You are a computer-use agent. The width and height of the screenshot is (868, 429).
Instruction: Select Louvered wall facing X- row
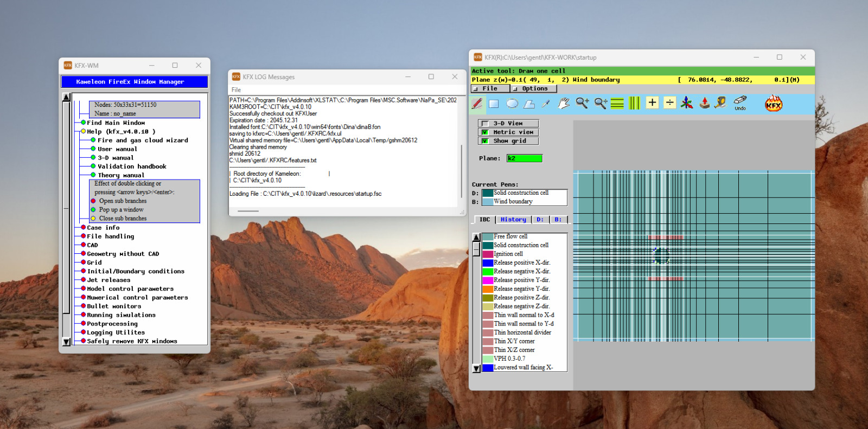pyautogui.click(x=525, y=367)
